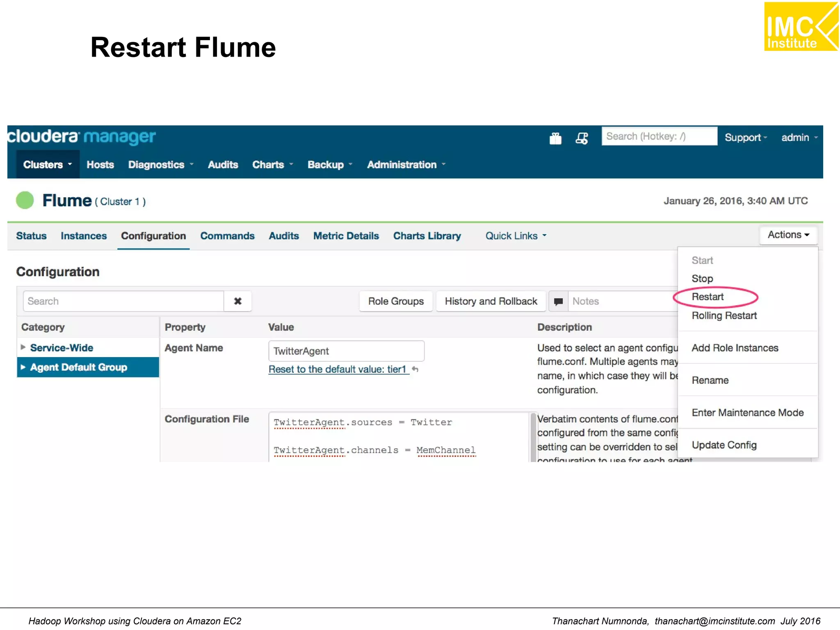Choose Restart from the Actions menu

(708, 297)
